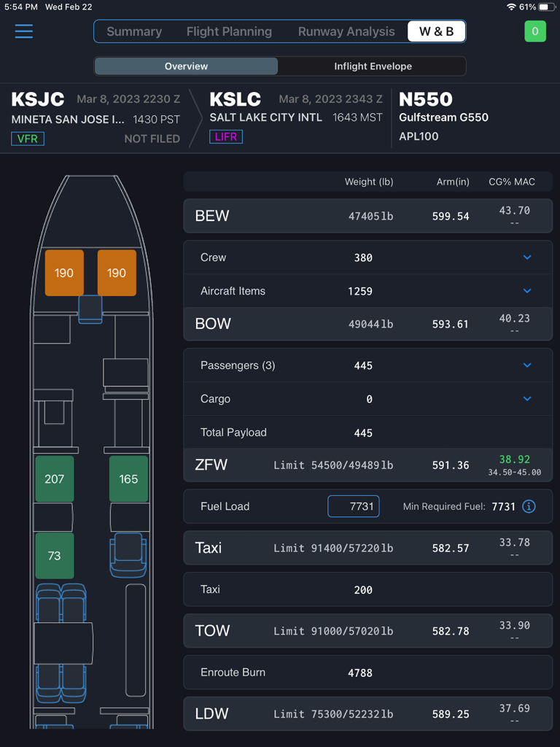Collapse the Passengers (3) section
Viewport: 560px width, 747px height.
tap(527, 365)
